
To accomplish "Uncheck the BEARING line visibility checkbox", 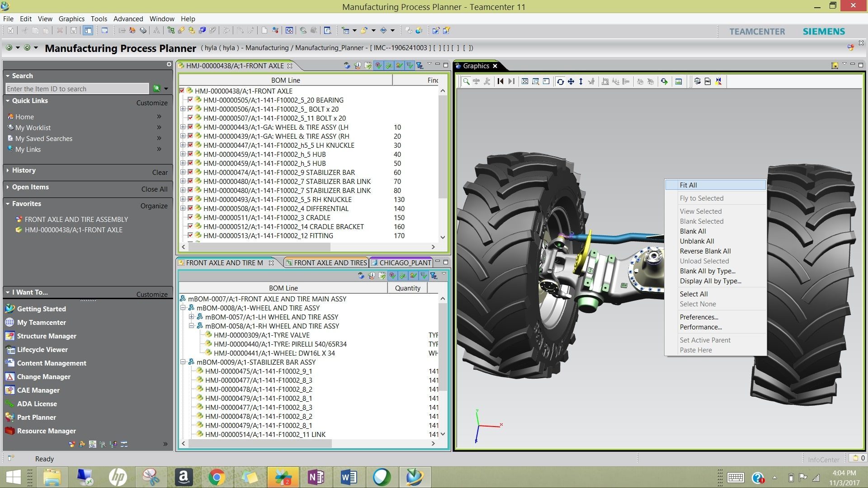I will (x=190, y=100).
